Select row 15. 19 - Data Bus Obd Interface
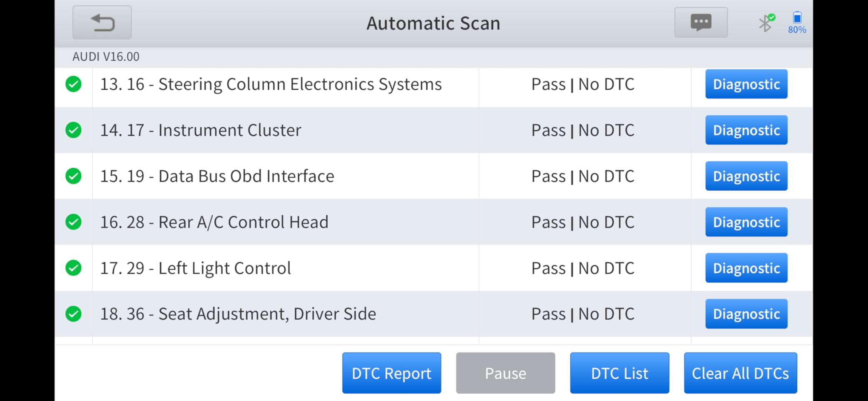 (434, 176)
